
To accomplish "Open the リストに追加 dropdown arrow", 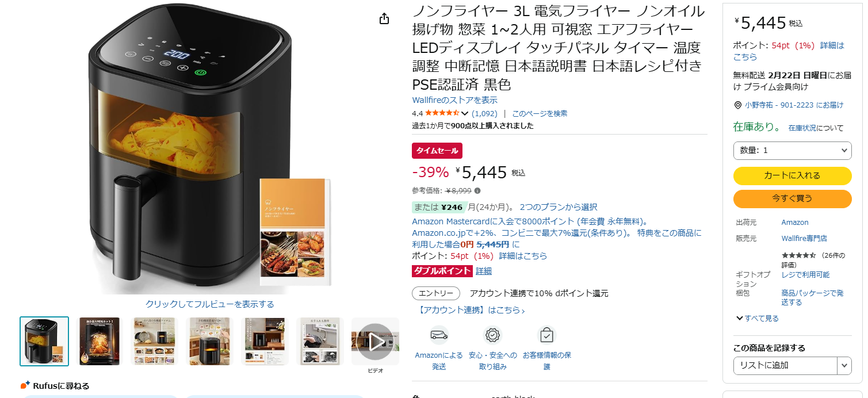I will pyautogui.click(x=844, y=365).
